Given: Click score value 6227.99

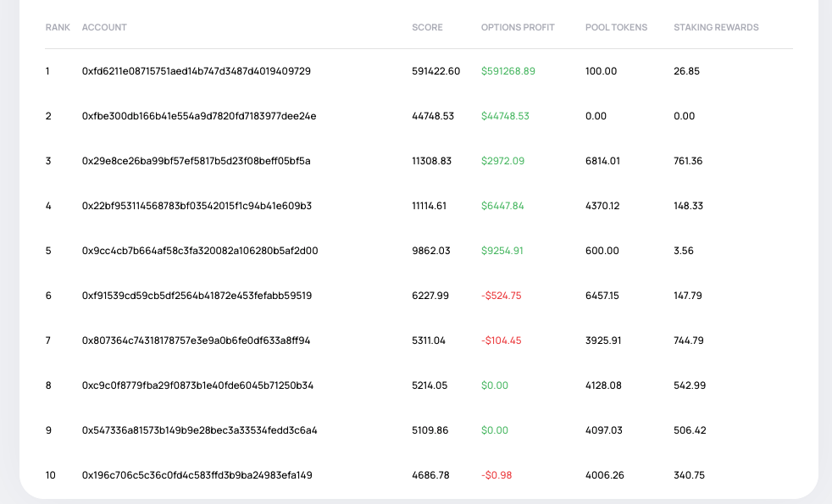Looking at the screenshot, I should 430,296.
